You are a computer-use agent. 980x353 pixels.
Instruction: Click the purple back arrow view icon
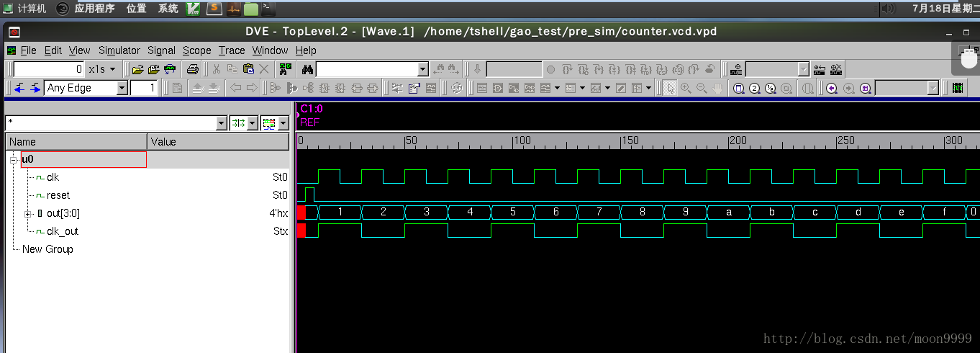tap(832, 88)
